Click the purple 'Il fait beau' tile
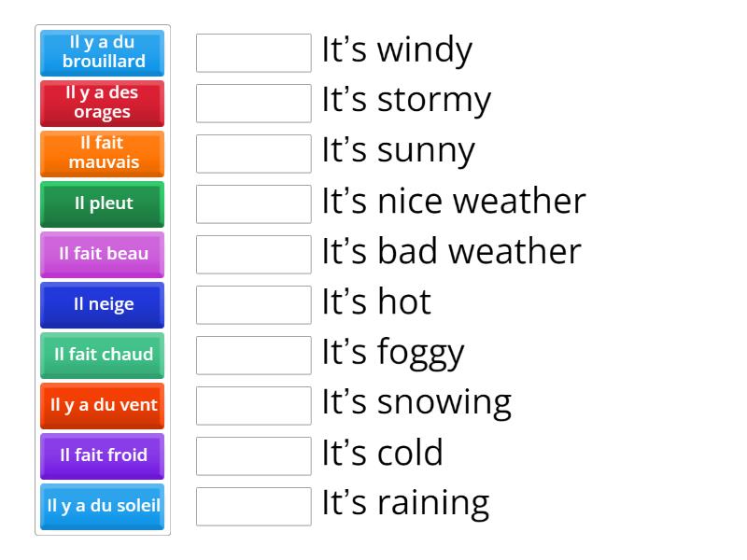Viewport: 747px width, 560px height. point(101,254)
